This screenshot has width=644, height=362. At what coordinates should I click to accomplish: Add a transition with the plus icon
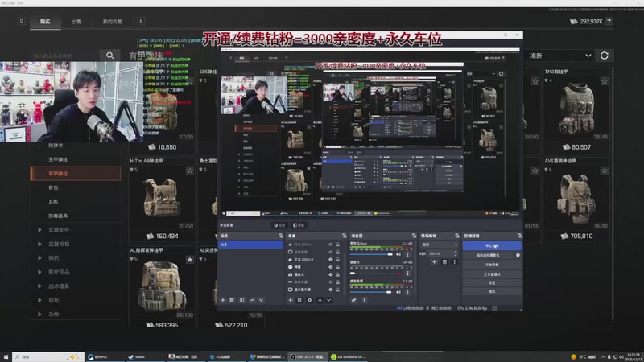pyautogui.click(x=434, y=262)
